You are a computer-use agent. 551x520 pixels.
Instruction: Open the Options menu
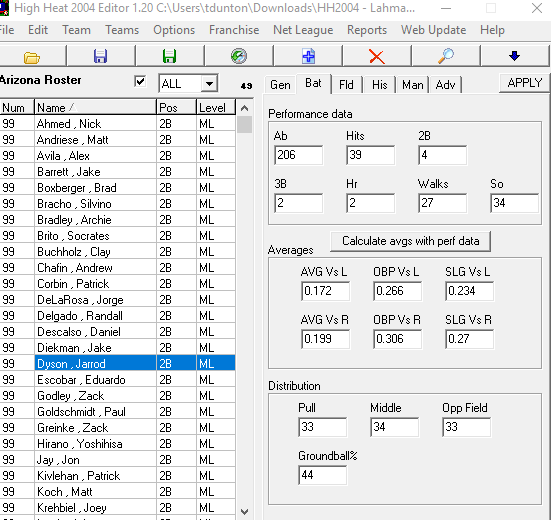pos(174,30)
